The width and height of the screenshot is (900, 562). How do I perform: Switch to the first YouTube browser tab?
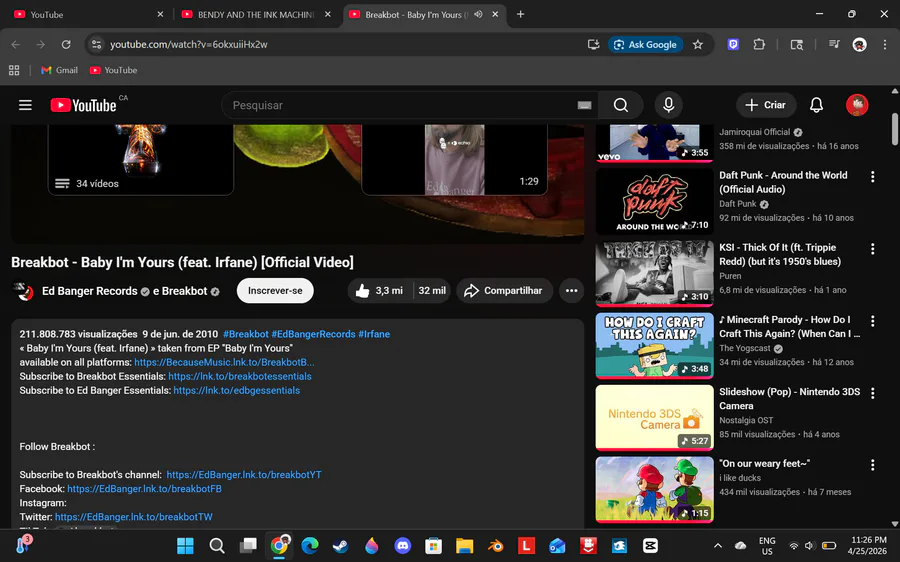[x=86, y=14]
